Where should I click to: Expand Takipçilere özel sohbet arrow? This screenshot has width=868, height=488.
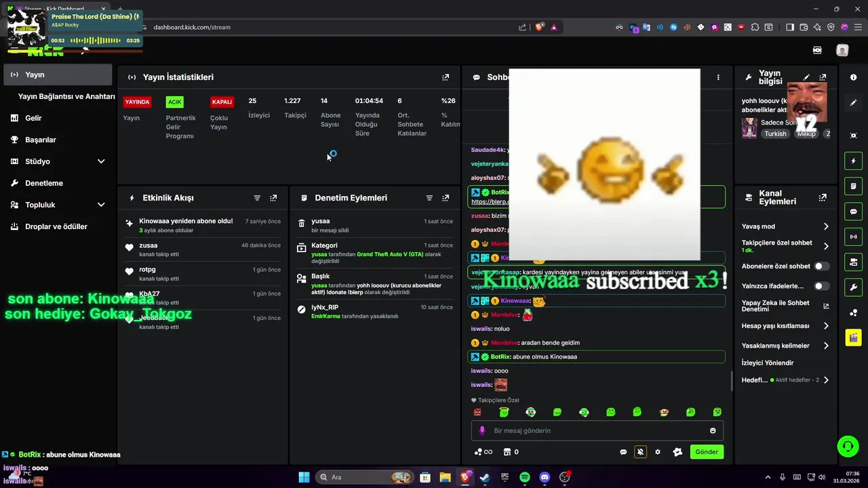(x=826, y=246)
